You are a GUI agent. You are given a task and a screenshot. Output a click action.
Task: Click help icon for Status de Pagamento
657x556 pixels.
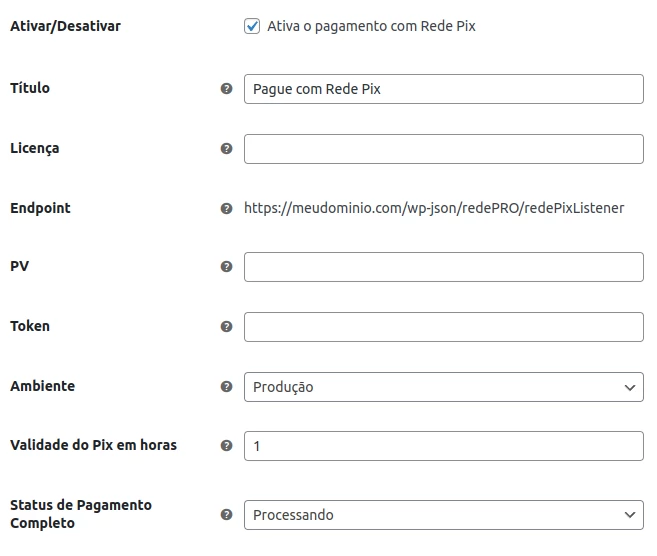point(226,515)
